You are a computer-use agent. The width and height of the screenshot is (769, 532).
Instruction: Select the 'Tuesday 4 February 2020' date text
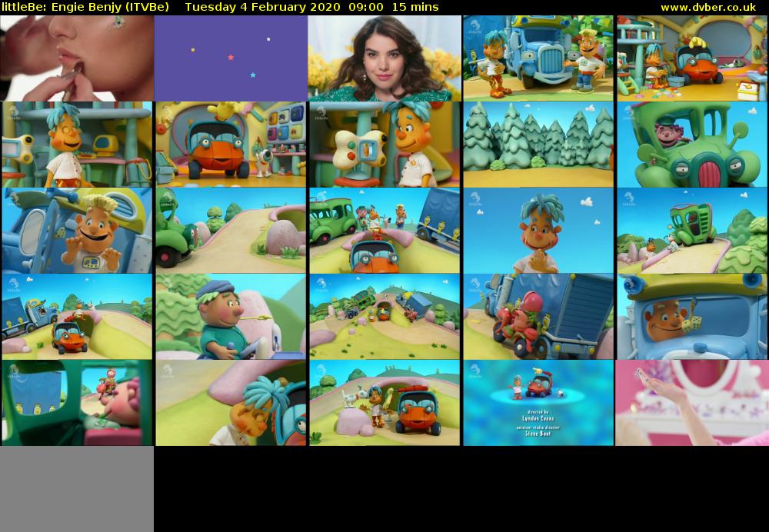[x=262, y=7]
